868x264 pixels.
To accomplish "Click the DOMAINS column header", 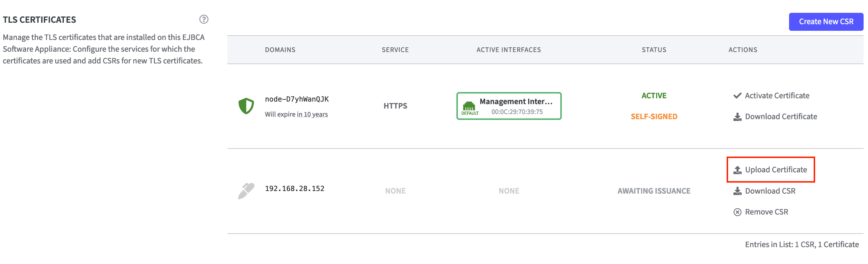I will pos(280,50).
